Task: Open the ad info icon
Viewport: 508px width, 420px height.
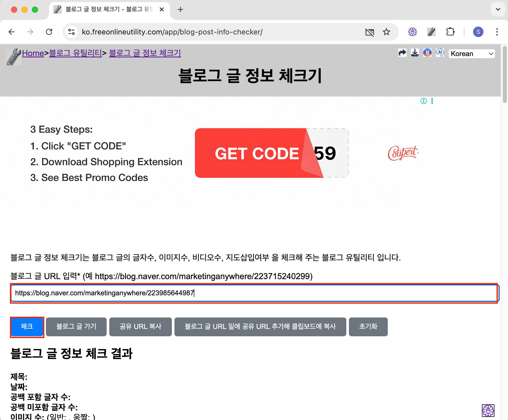Action: coord(424,101)
